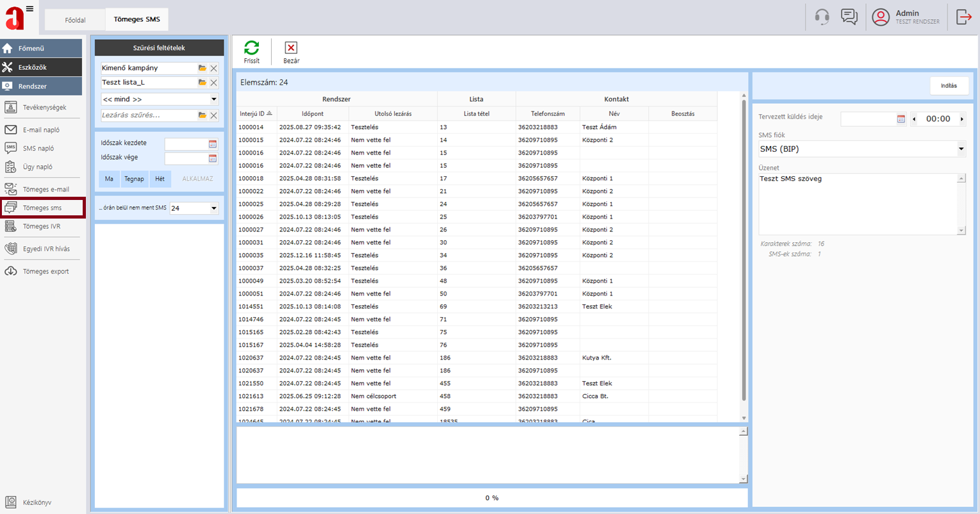Browse folder for Teszt lista_L filter
980x514 pixels.
click(x=203, y=83)
